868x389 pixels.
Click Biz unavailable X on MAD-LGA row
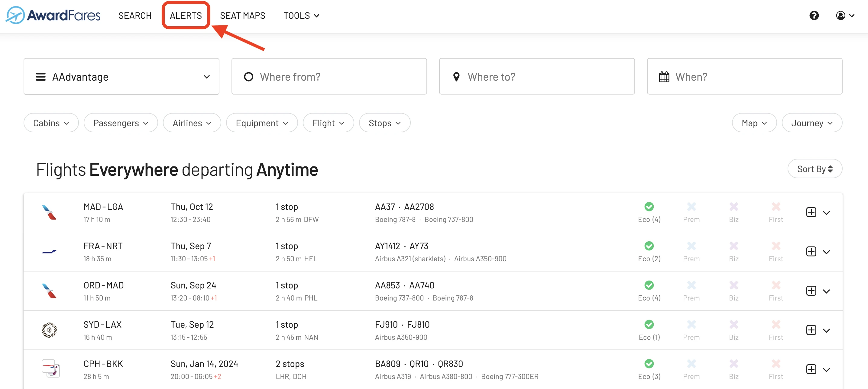pyautogui.click(x=734, y=207)
